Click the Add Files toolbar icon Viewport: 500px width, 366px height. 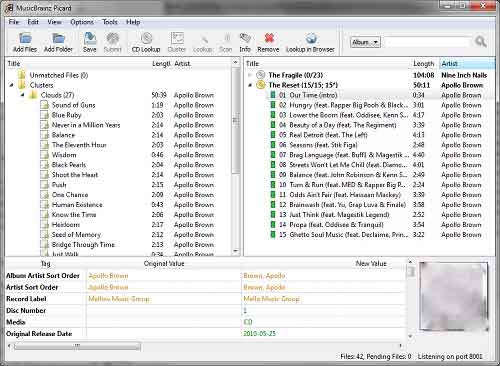click(25, 38)
